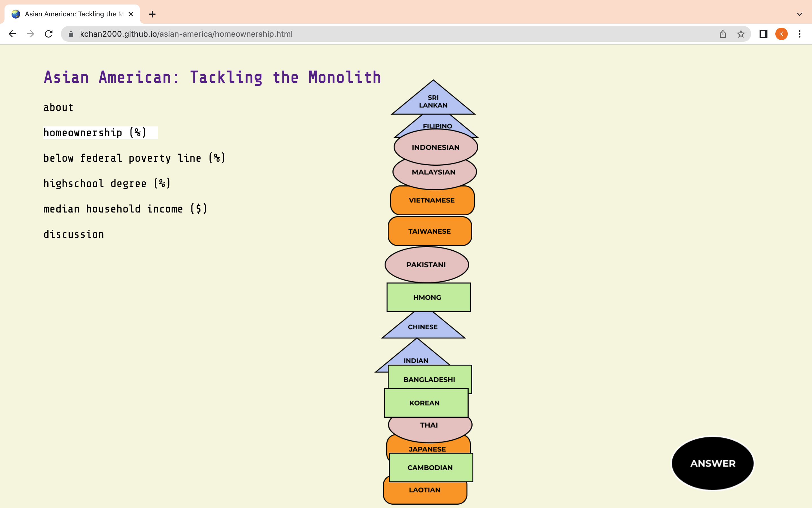Open the orange K profile avatar
The height and width of the screenshot is (508, 812).
[782, 34]
